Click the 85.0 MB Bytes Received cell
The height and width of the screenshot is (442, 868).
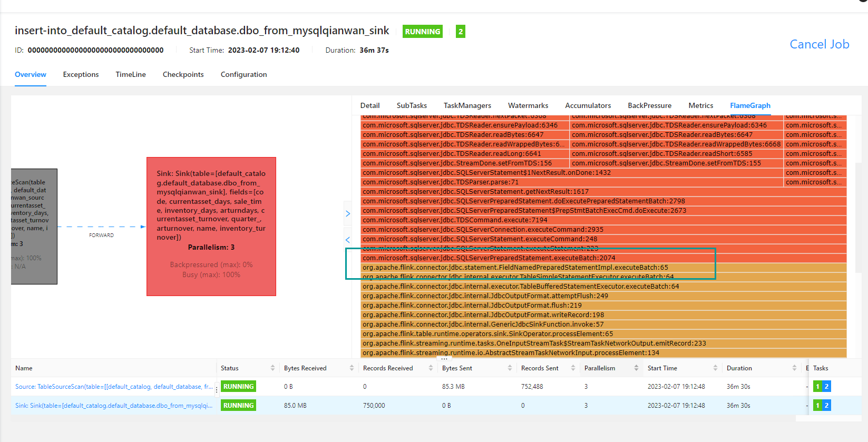(295, 406)
